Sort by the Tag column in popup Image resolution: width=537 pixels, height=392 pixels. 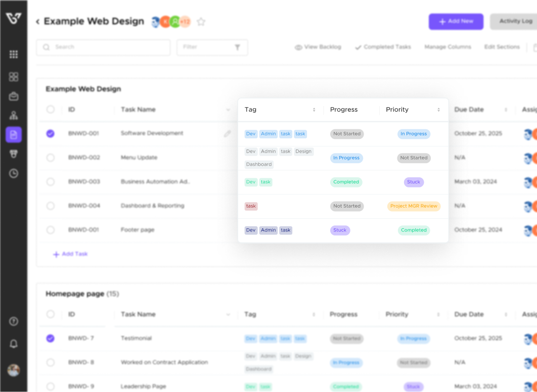pos(314,110)
